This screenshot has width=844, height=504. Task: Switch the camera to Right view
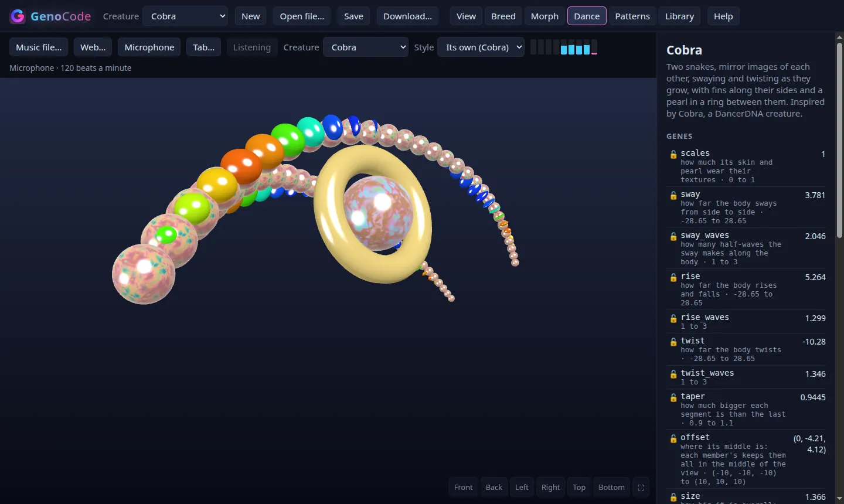point(551,488)
